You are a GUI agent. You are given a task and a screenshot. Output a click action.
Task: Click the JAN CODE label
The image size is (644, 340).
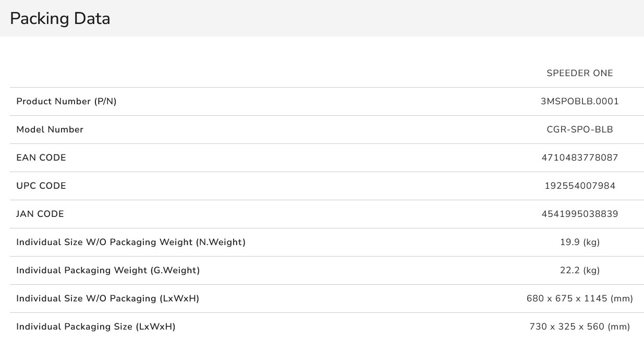pos(40,214)
